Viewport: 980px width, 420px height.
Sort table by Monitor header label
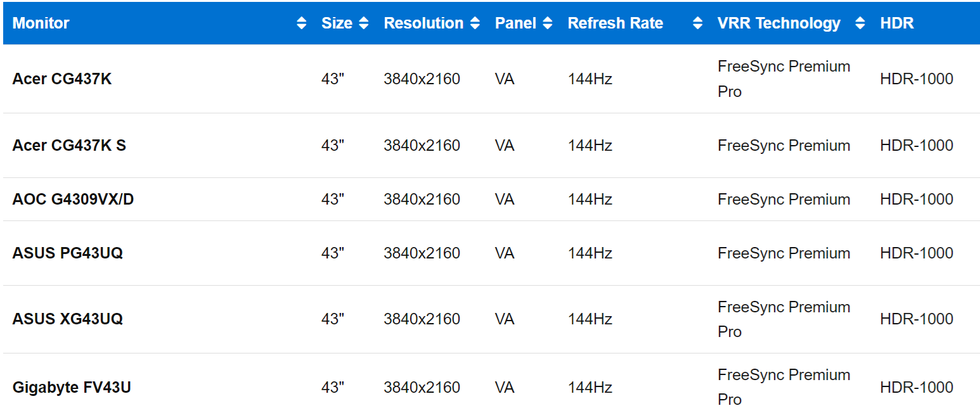tap(41, 23)
